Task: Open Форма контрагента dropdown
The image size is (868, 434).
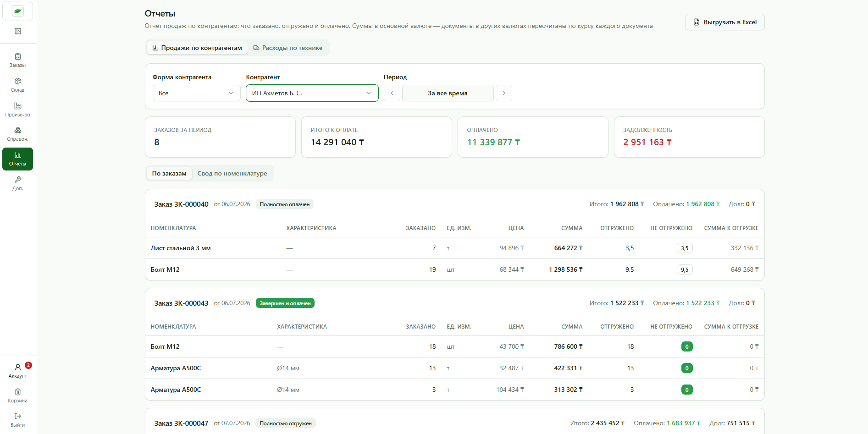Action: [196, 93]
